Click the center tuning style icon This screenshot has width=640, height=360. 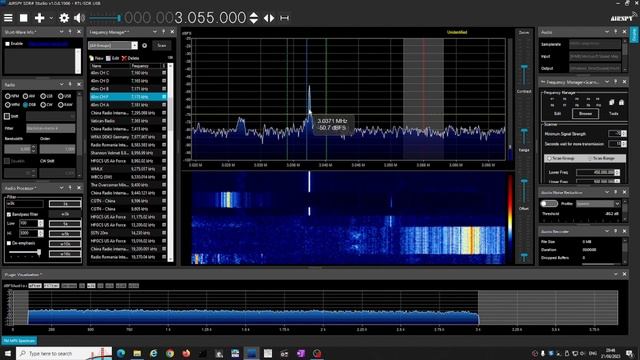pyautogui.click(x=269, y=18)
